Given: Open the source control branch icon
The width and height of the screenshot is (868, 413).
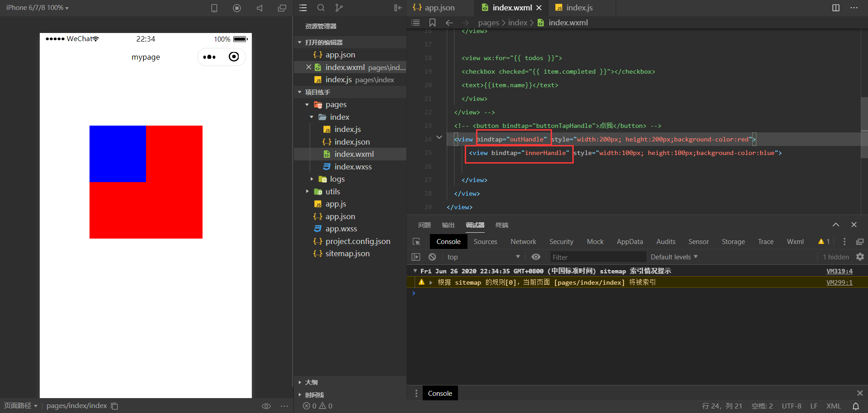Looking at the screenshot, I should click(339, 8).
